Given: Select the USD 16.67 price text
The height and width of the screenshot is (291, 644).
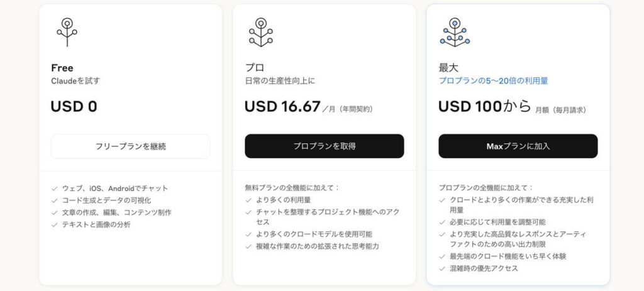Looking at the screenshot, I should 282,107.
